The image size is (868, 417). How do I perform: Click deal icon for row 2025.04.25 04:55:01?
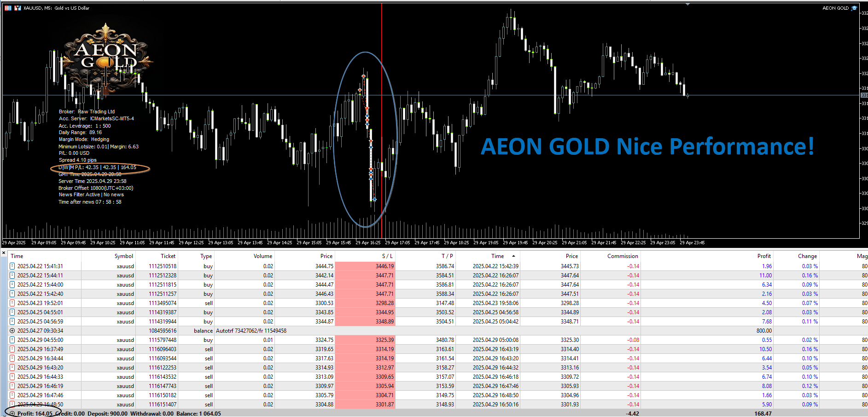pos(12,312)
